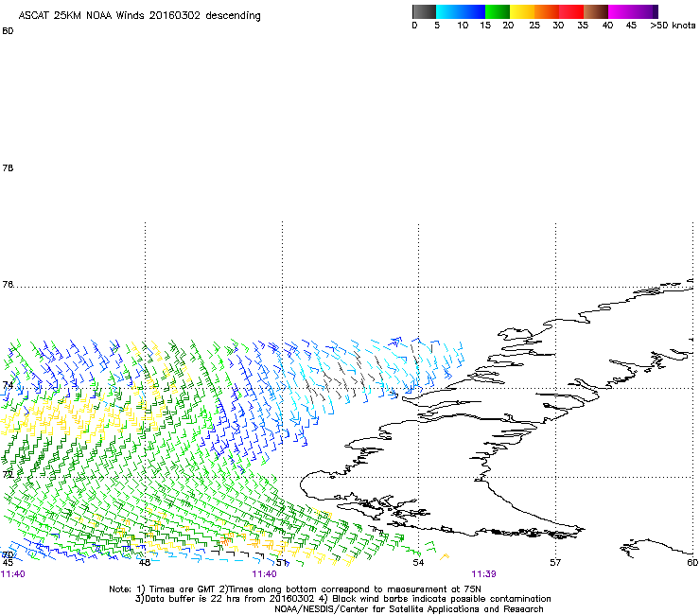Click legend scale value "45" under the color bar

[x=631, y=26]
